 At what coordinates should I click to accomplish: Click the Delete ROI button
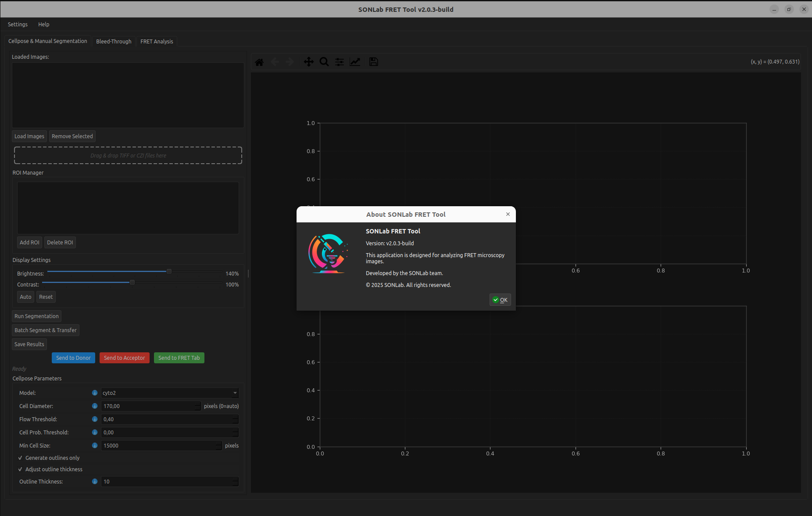click(60, 242)
